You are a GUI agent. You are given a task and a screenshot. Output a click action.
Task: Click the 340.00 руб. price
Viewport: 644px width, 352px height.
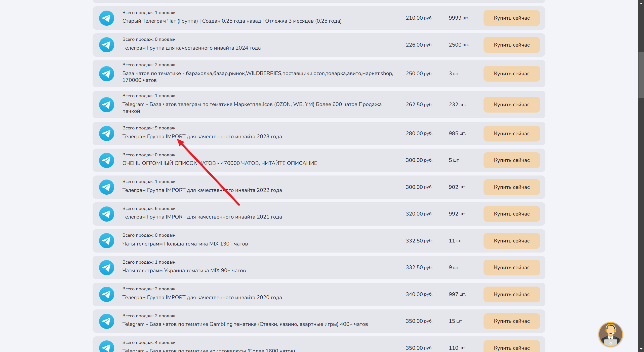point(419,294)
